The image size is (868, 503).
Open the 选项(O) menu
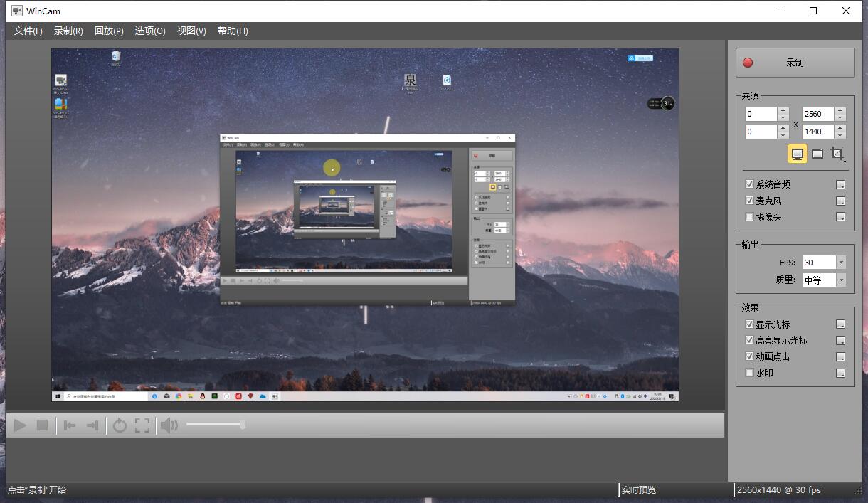[149, 31]
